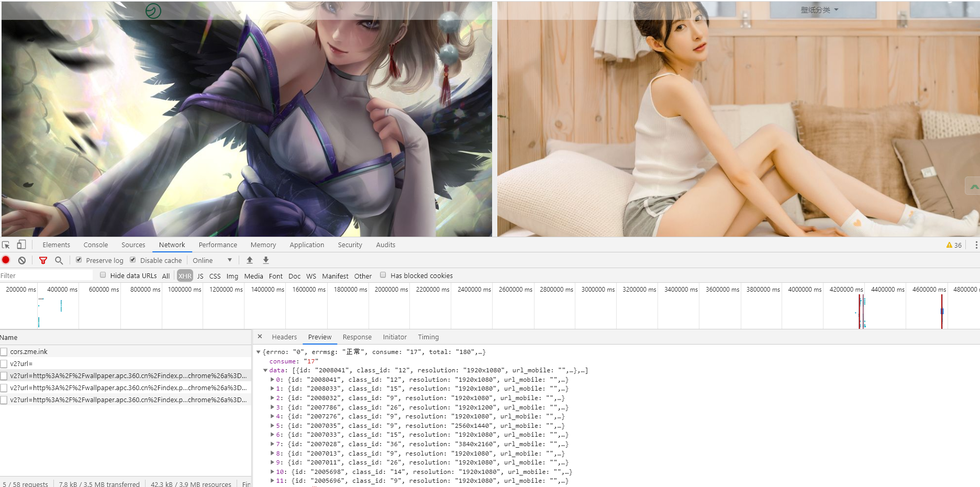Viewport: 980px width, 487px height.
Task: Switch to the Sources tab
Action: click(133, 245)
